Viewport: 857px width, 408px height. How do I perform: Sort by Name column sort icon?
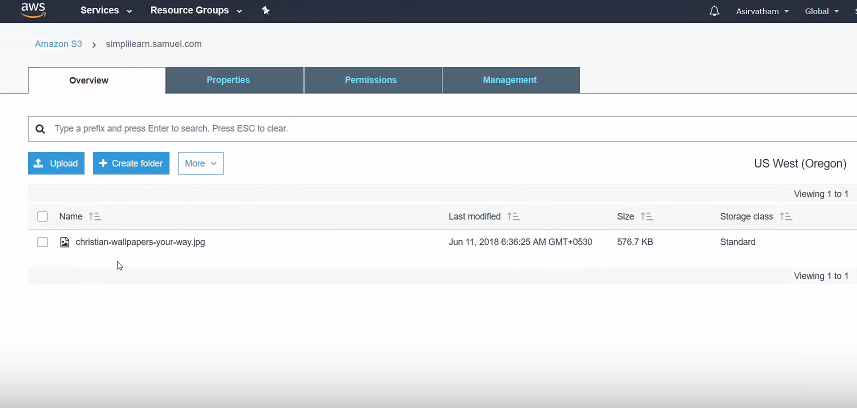(95, 216)
